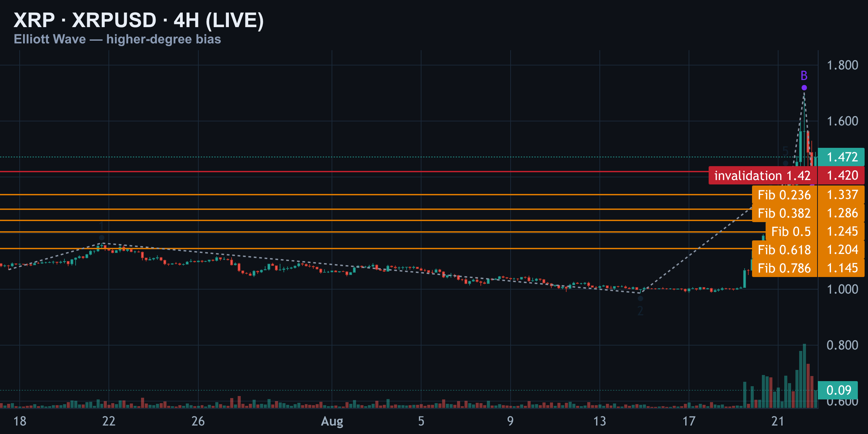This screenshot has width=868, height=434.
Task: Click the tallest green volume bar
Action: tap(804, 376)
